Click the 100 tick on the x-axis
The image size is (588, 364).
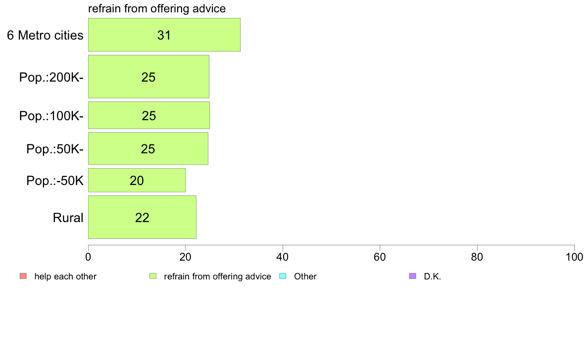click(574, 257)
